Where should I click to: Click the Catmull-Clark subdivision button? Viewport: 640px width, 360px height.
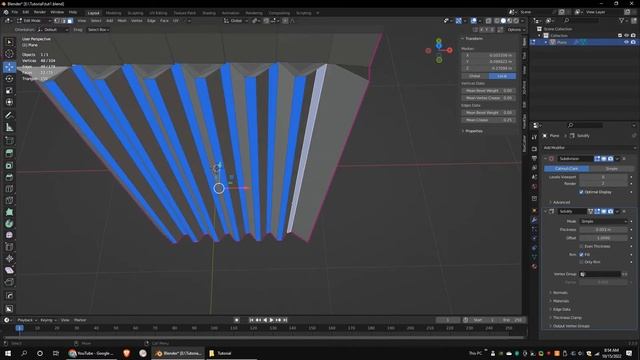[x=567, y=169]
